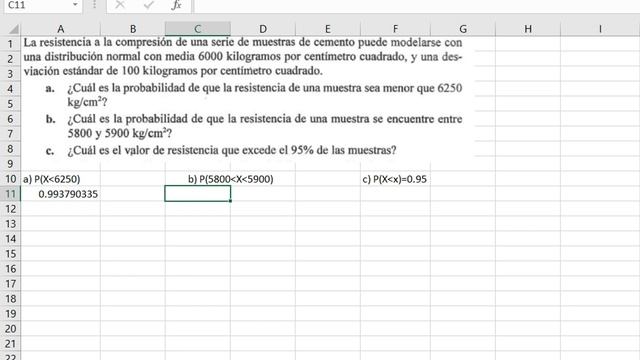Select row 15 header
Screen dimensions: 640x360
coord(10,254)
